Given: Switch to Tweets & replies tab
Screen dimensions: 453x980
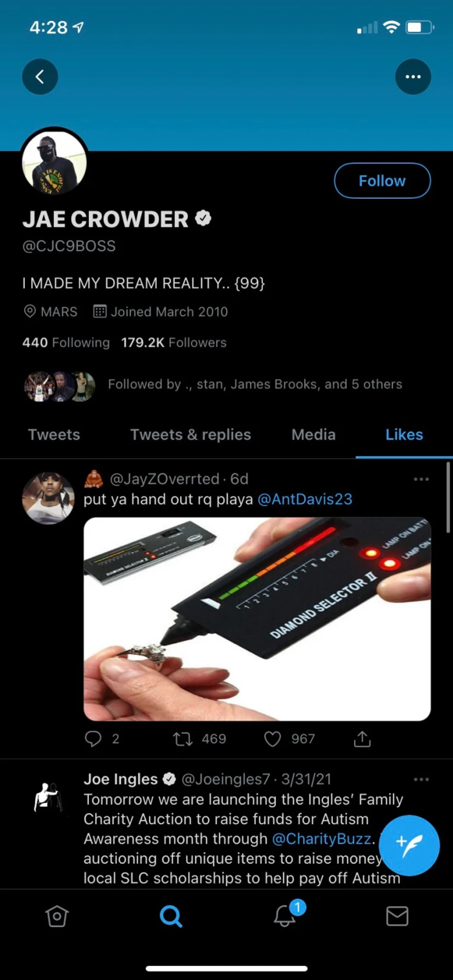Looking at the screenshot, I should coord(191,434).
